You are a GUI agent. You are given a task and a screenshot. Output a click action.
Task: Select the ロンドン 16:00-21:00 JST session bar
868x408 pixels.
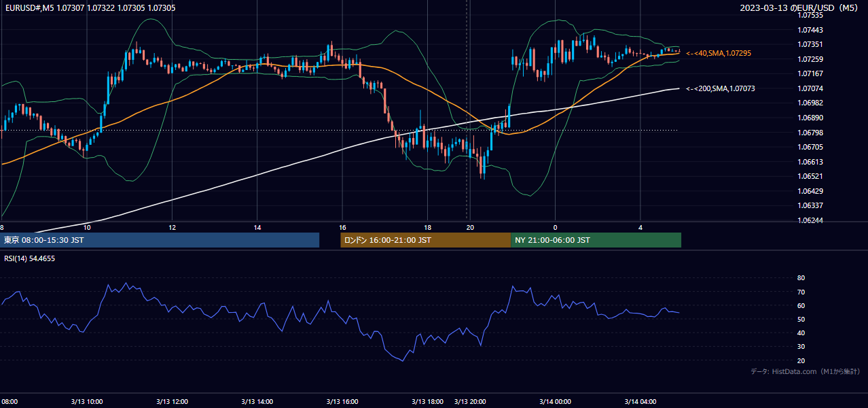(x=425, y=240)
